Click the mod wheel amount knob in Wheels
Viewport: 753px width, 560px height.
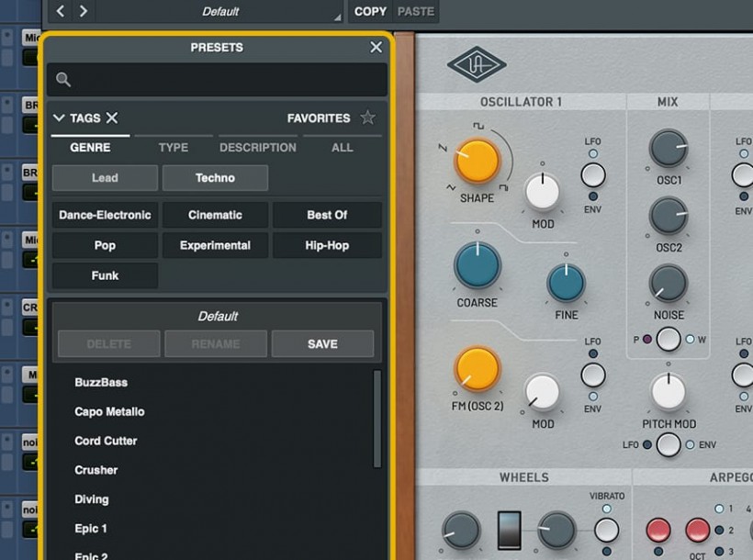click(556, 531)
